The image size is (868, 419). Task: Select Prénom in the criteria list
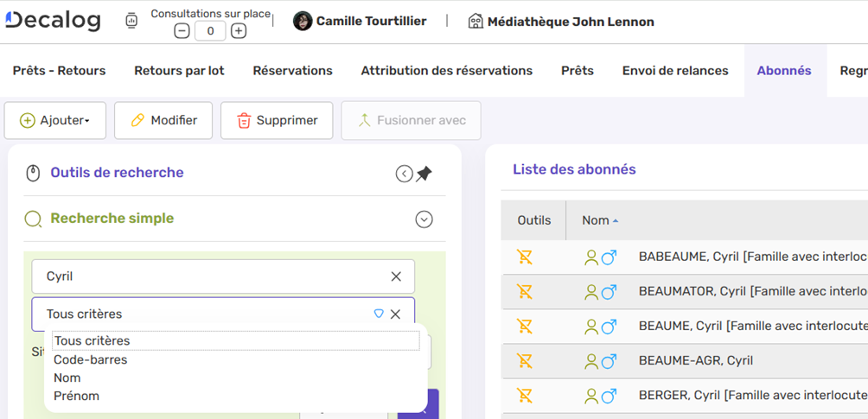pyautogui.click(x=77, y=396)
